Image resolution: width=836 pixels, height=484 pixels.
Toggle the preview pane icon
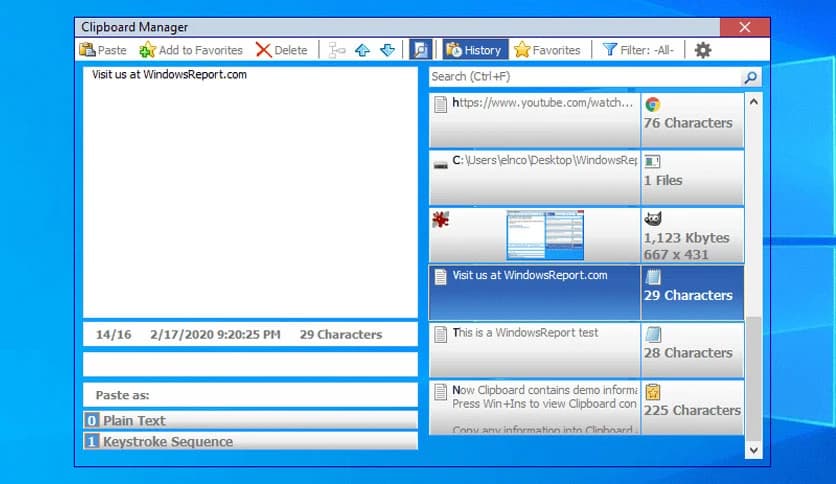pyautogui.click(x=420, y=50)
